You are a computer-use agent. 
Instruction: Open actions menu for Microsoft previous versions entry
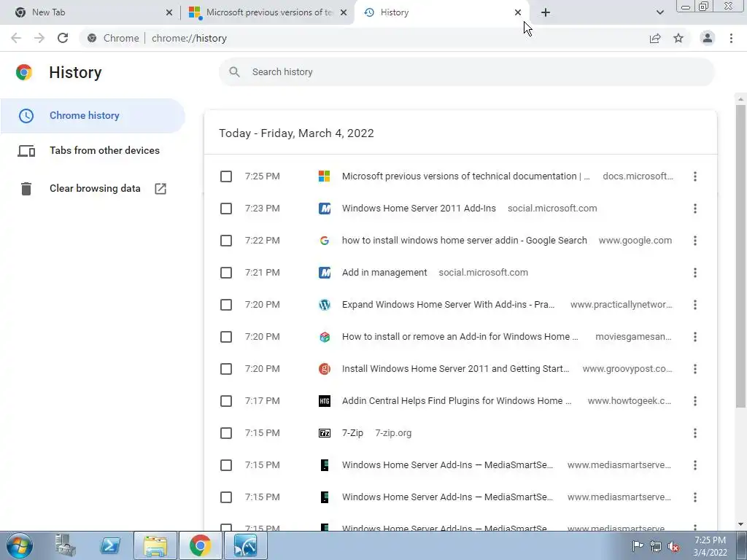(x=695, y=176)
